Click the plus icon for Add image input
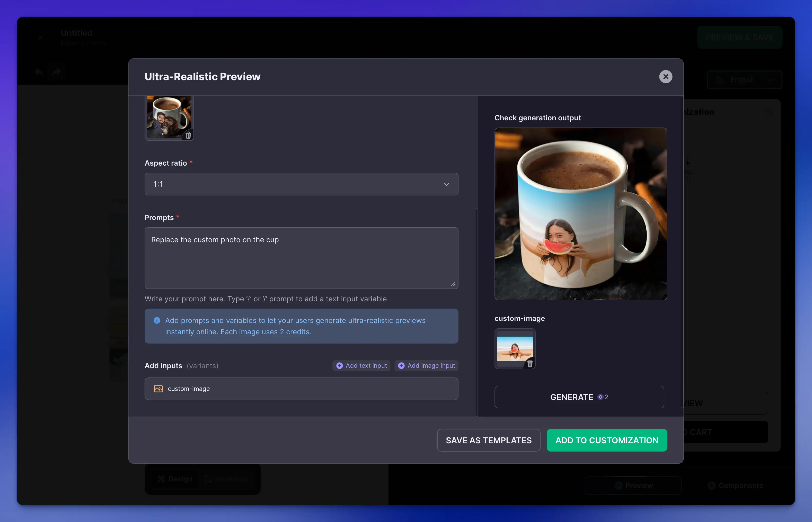The height and width of the screenshot is (522, 812). click(x=401, y=365)
